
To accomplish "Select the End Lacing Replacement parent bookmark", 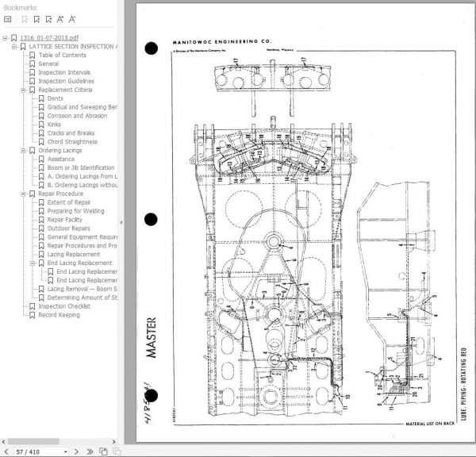I will (x=80, y=263).
